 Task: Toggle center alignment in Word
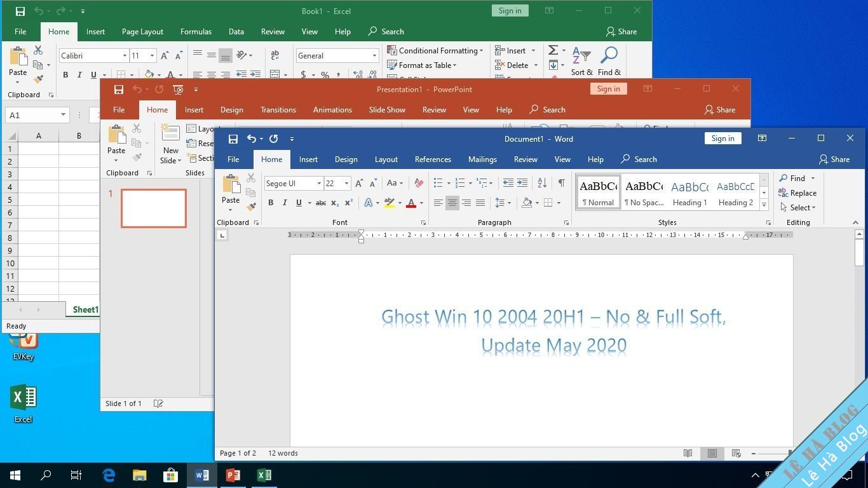click(x=452, y=203)
